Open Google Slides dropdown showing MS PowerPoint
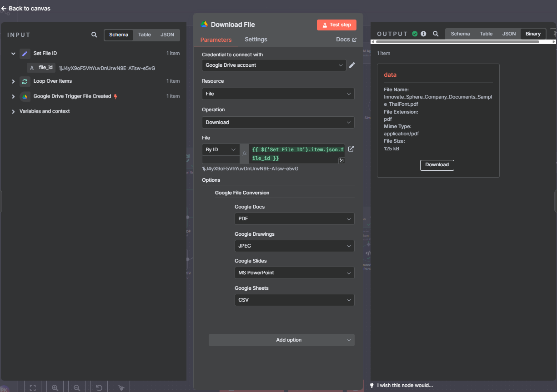 [x=295, y=273]
